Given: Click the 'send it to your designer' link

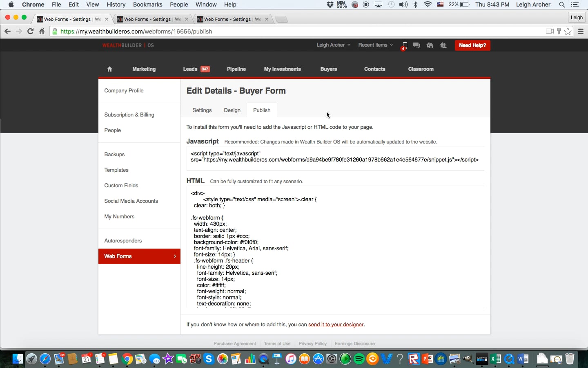Looking at the screenshot, I should pyautogui.click(x=336, y=325).
